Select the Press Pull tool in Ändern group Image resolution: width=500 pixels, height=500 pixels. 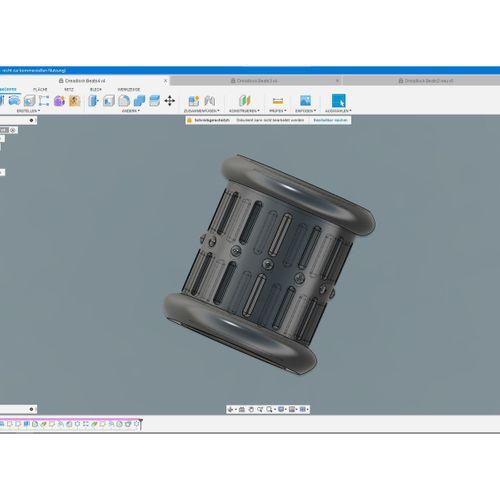pyautogui.click(x=93, y=101)
